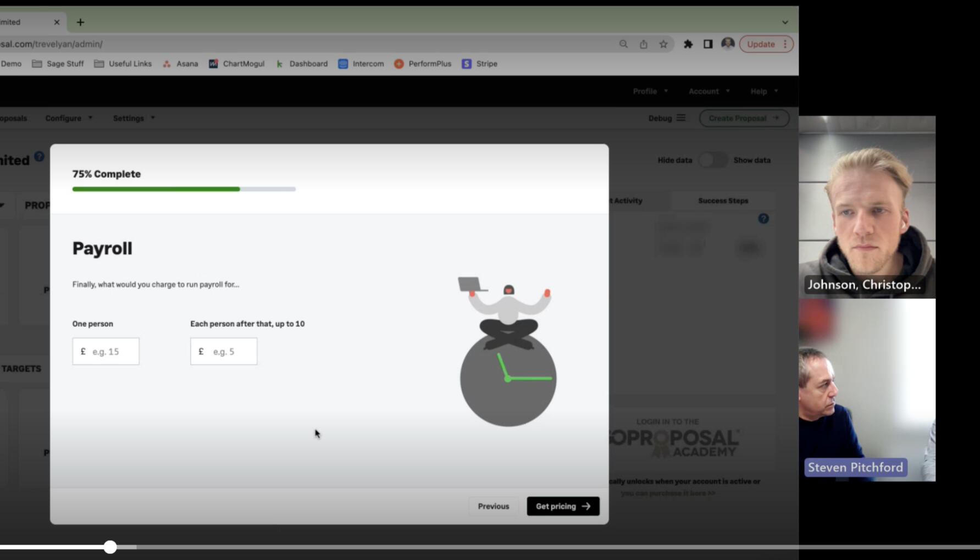980x560 pixels.
Task: Open the browser side panel icon
Action: coord(708,44)
